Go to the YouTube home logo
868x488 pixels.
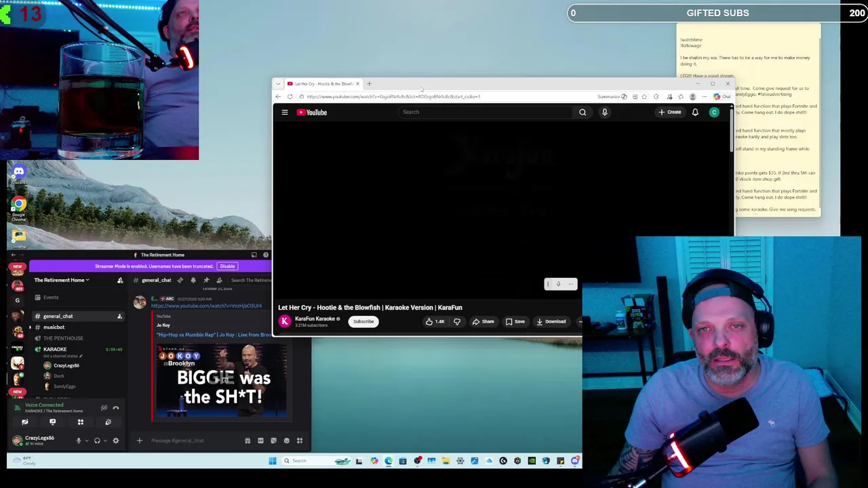click(x=312, y=113)
